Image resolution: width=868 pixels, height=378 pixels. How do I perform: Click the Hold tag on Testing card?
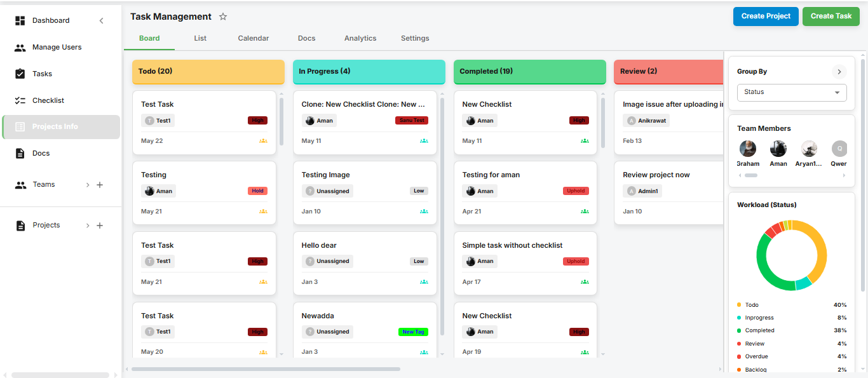pyautogui.click(x=257, y=191)
